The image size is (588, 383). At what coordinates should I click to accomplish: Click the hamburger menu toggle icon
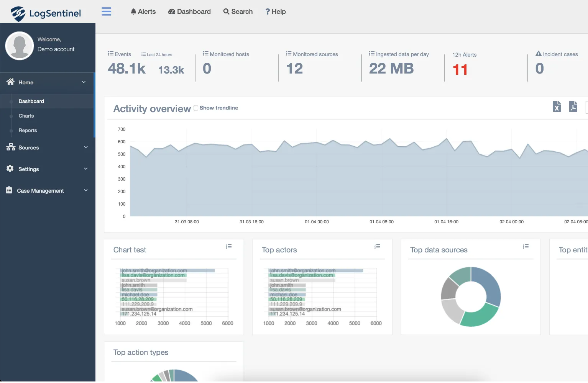[x=106, y=11]
